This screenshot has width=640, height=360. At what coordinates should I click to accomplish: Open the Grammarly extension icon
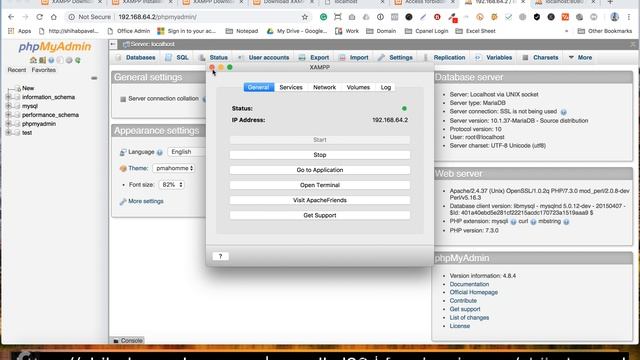click(x=323, y=17)
